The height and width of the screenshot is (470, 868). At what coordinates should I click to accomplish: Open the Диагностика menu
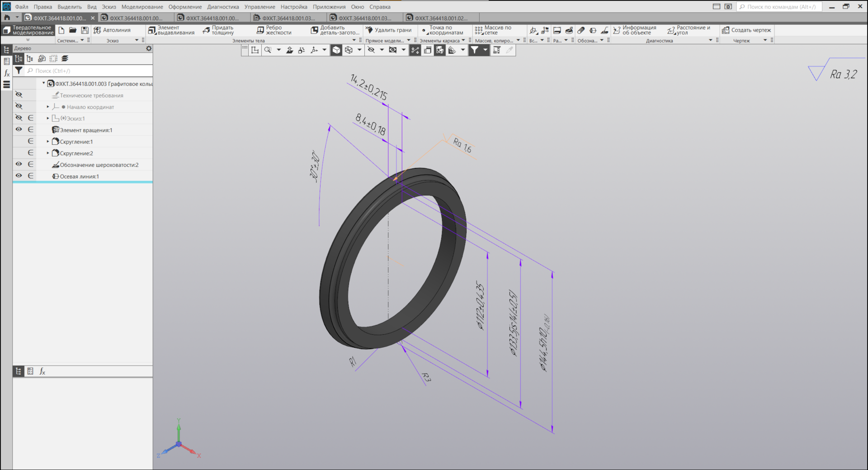(x=223, y=7)
